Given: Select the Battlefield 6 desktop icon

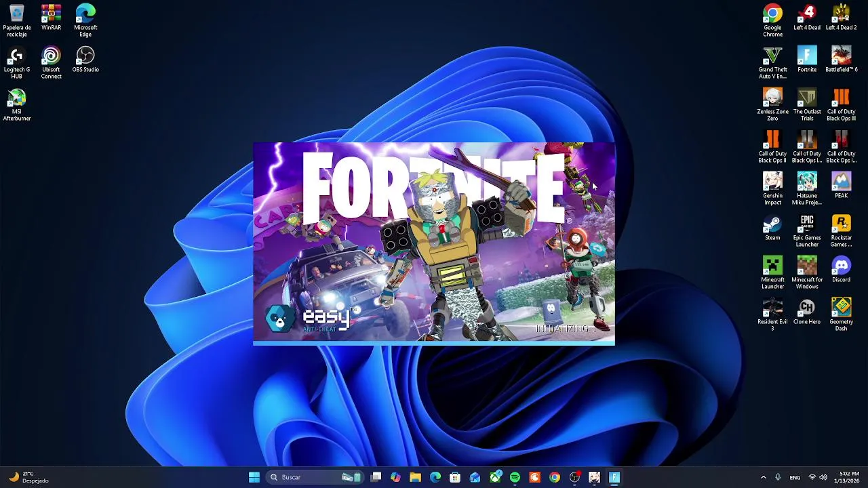Looking at the screenshot, I should click(841, 59).
